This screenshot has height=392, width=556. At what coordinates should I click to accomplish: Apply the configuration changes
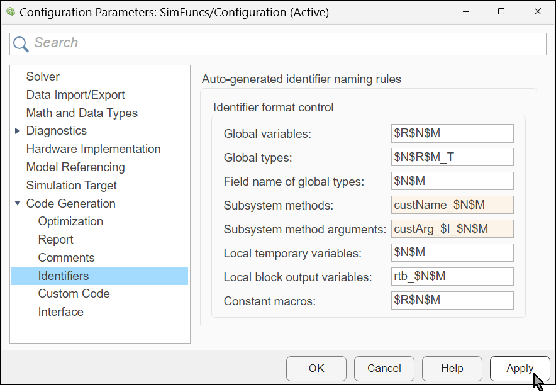coord(520,369)
